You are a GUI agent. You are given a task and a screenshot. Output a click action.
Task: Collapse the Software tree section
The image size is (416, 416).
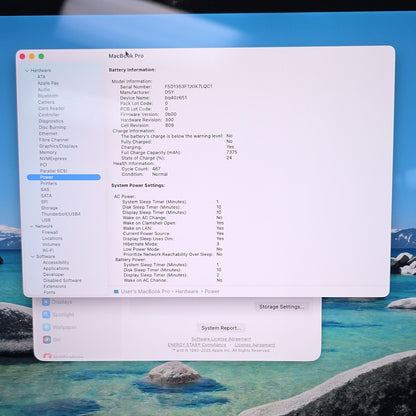coord(33,257)
